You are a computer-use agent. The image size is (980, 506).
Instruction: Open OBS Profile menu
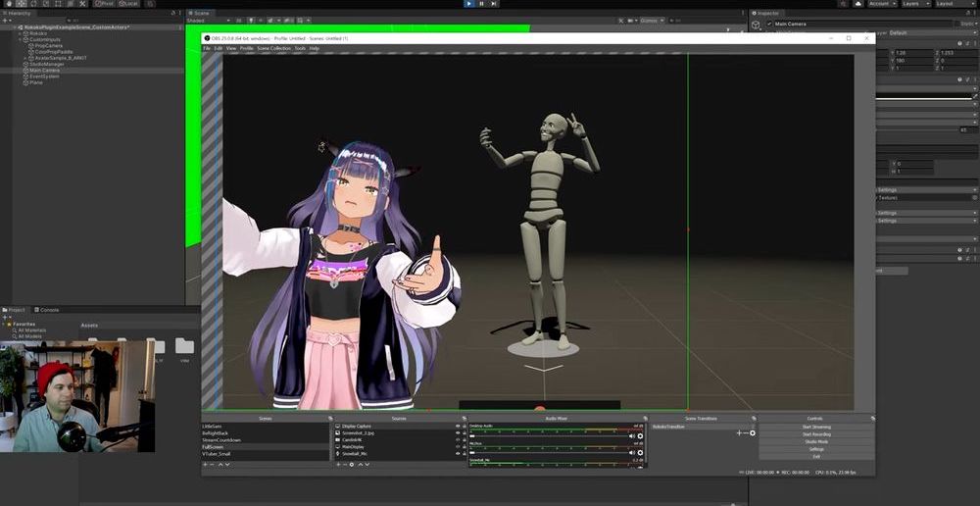click(247, 48)
